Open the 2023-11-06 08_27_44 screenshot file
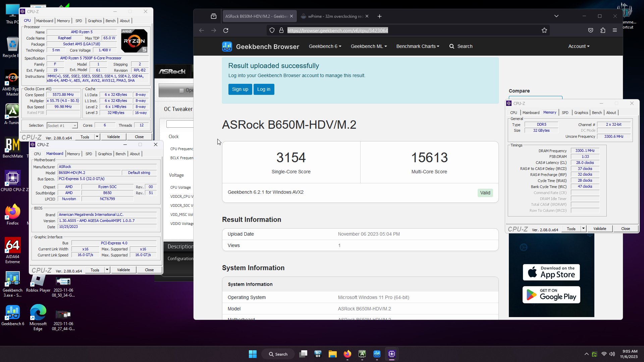The height and width of the screenshot is (362, 644). 63,320
